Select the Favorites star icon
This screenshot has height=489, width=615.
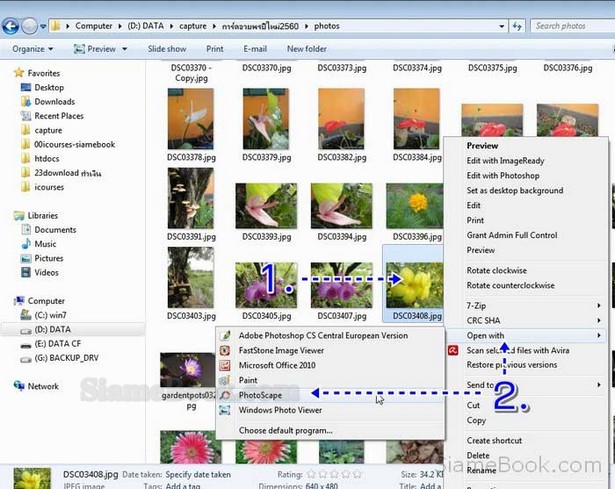point(19,73)
